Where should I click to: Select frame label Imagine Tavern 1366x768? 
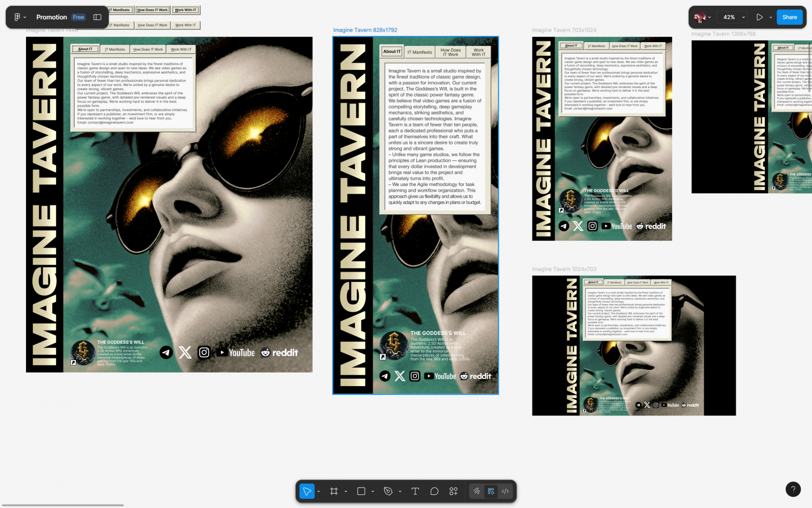click(724, 34)
